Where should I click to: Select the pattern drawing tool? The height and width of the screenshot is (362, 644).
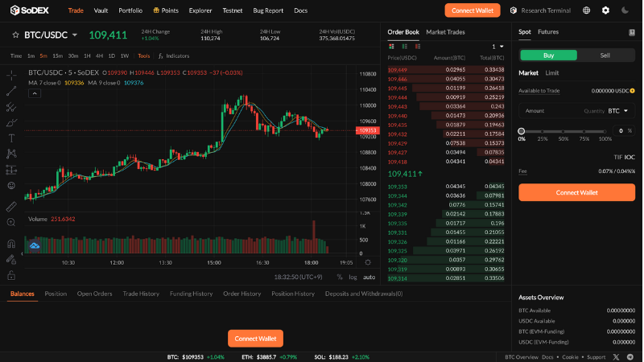[x=11, y=154]
